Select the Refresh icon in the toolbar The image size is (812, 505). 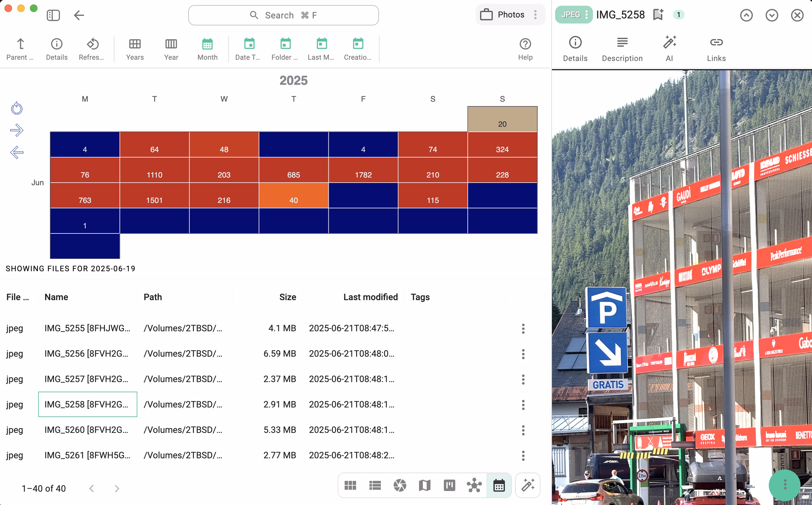[x=92, y=48]
